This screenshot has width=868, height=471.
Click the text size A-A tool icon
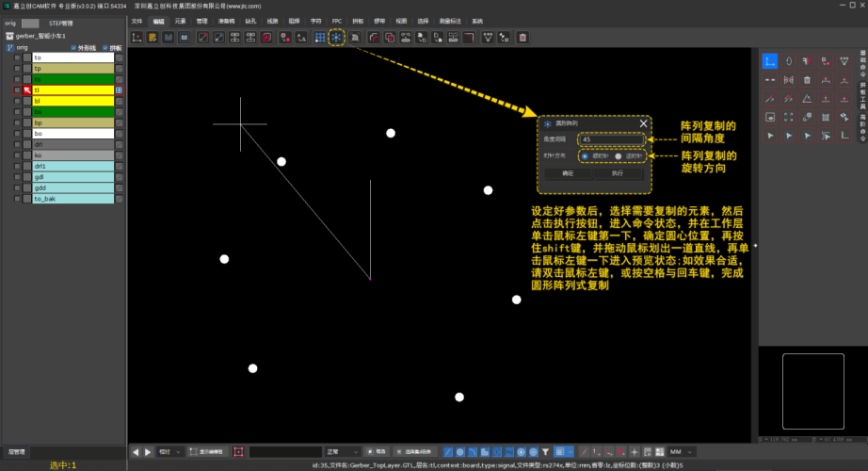301,38
